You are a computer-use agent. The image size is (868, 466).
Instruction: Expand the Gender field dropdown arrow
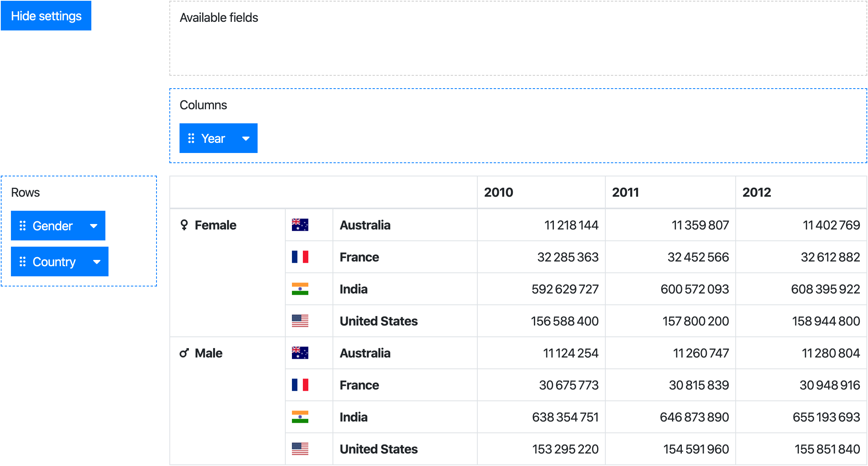pos(94,226)
